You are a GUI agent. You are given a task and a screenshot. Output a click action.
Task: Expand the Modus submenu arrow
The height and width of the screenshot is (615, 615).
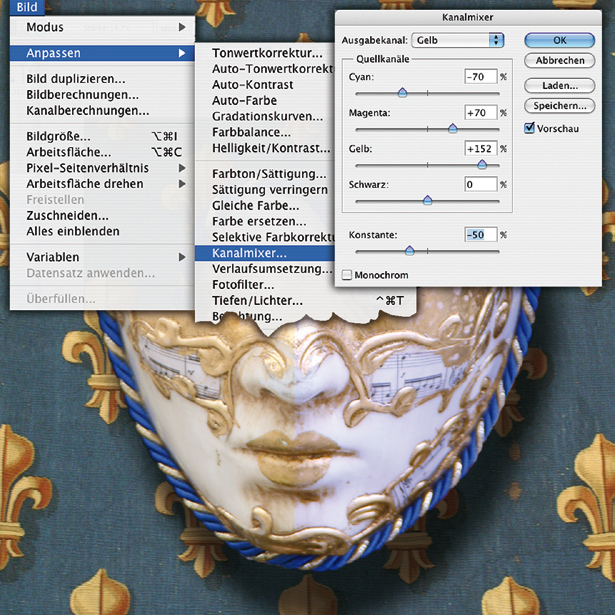(182, 27)
